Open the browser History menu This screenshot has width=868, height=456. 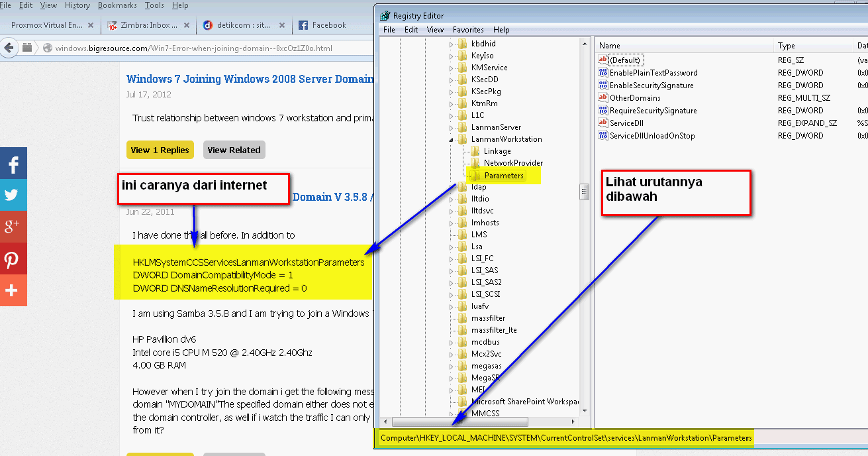(x=77, y=5)
